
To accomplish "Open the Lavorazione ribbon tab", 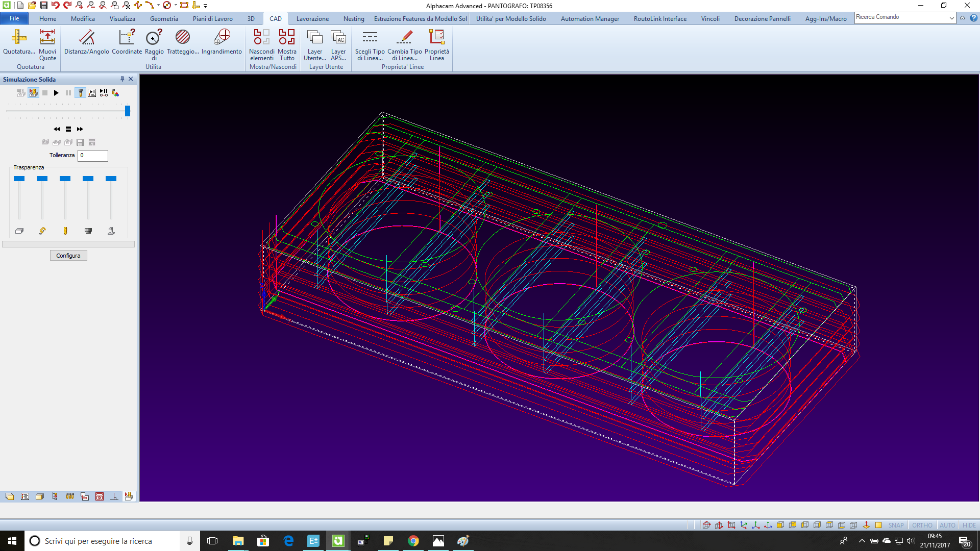I will coord(312,18).
